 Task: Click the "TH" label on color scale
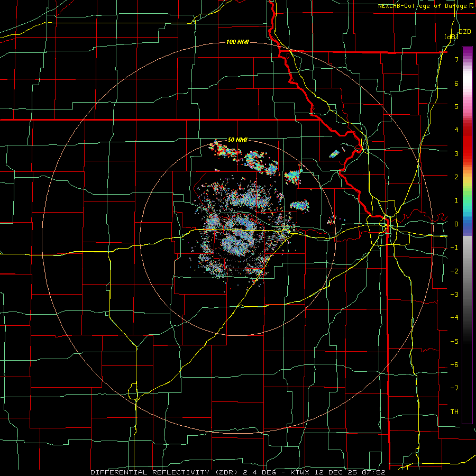[454, 412]
